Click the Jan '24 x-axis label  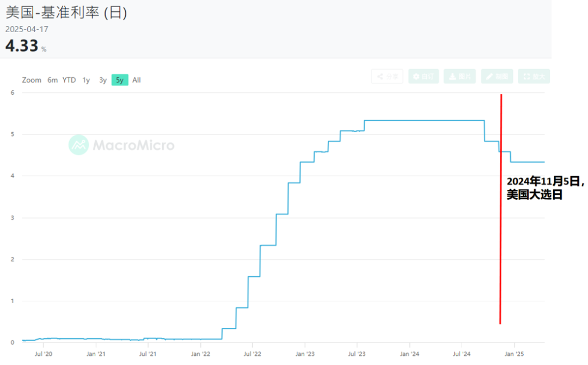[x=409, y=353]
